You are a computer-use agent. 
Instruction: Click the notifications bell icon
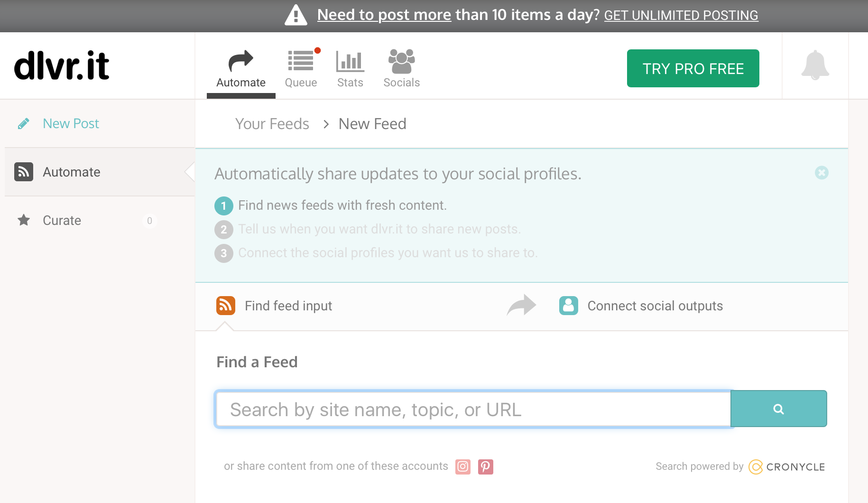815,65
